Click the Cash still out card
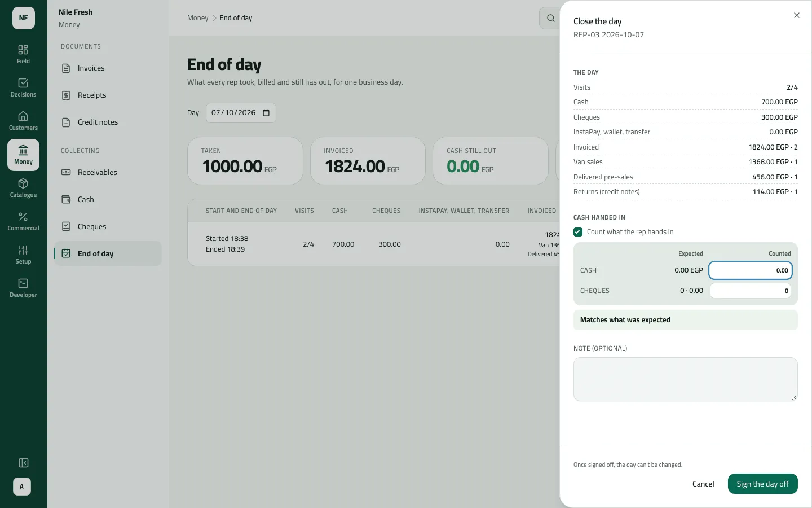 [491, 161]
